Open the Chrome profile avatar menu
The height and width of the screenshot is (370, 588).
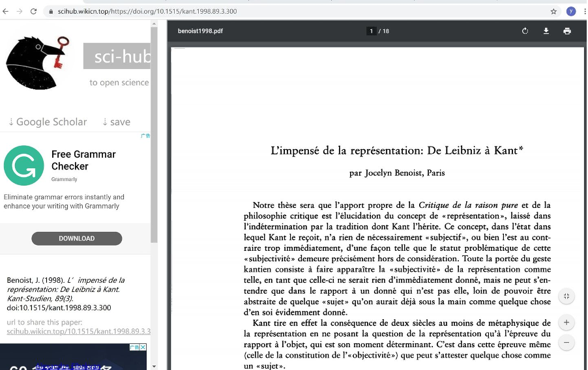tap(571, 11)
